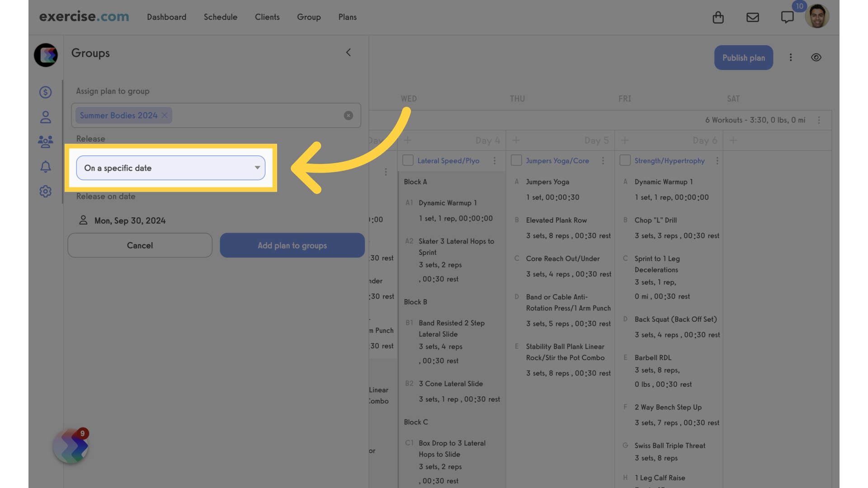Select the Sprint to 1 Leg Decelerations exercise
Screen dimensions: 868x488
coord(657,264)
